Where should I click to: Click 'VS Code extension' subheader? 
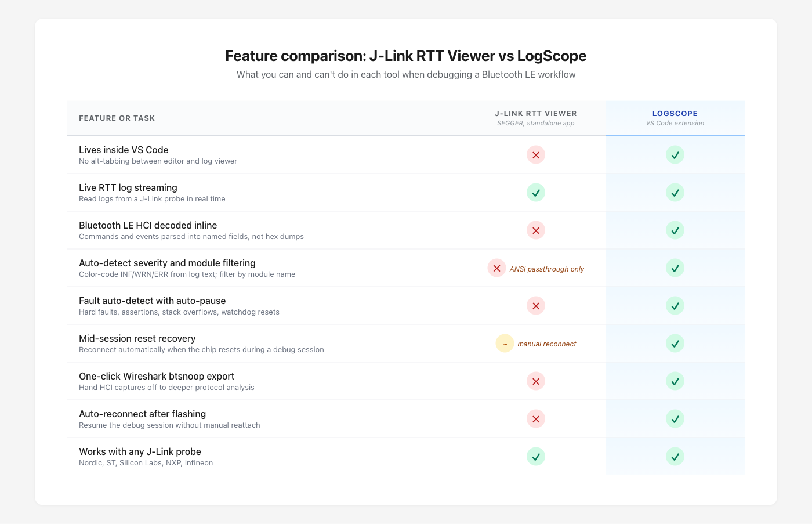point(675,123)
